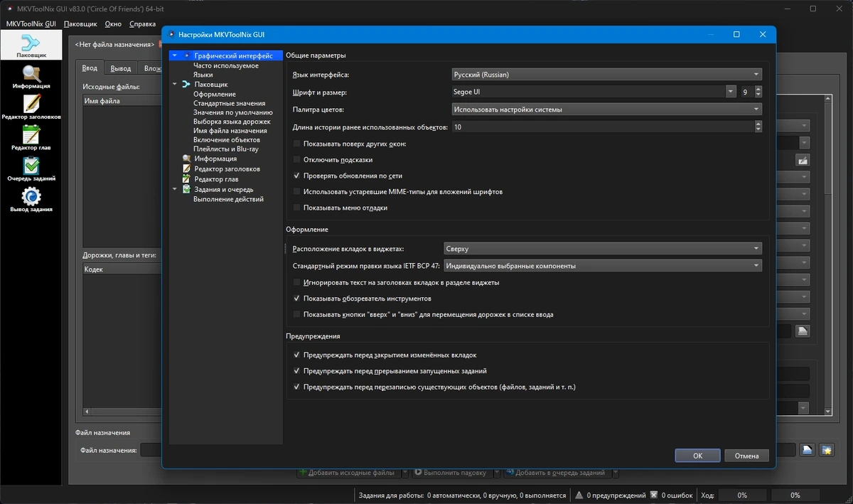Adjust history length stepper arrows
The width and height of the screenshot is (853, 504).
(x=758, y=127)
